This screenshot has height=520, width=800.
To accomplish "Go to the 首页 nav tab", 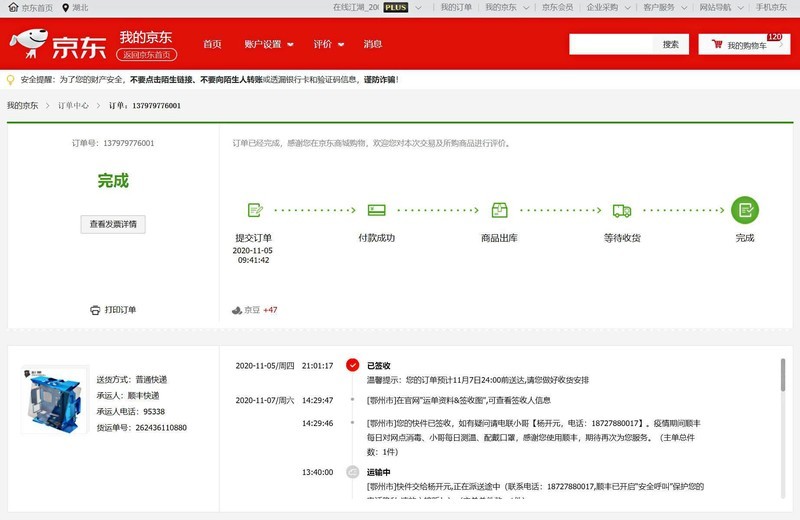I will point(212,44).
